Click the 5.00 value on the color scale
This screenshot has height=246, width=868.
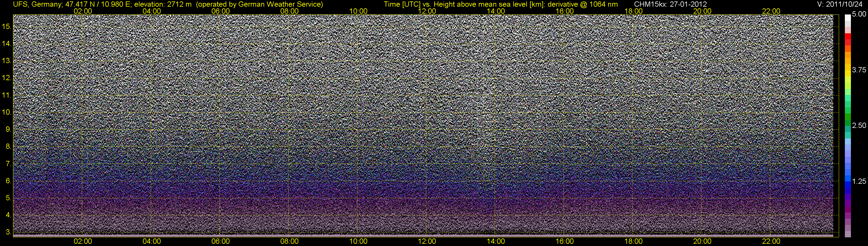click(x=859, y=14)
